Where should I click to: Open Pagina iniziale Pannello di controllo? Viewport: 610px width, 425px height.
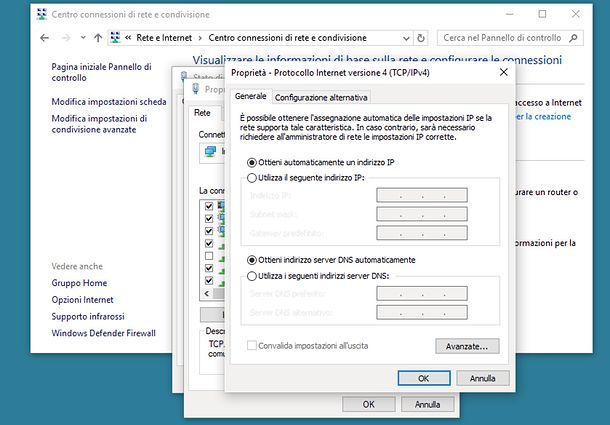coord(102,72)
